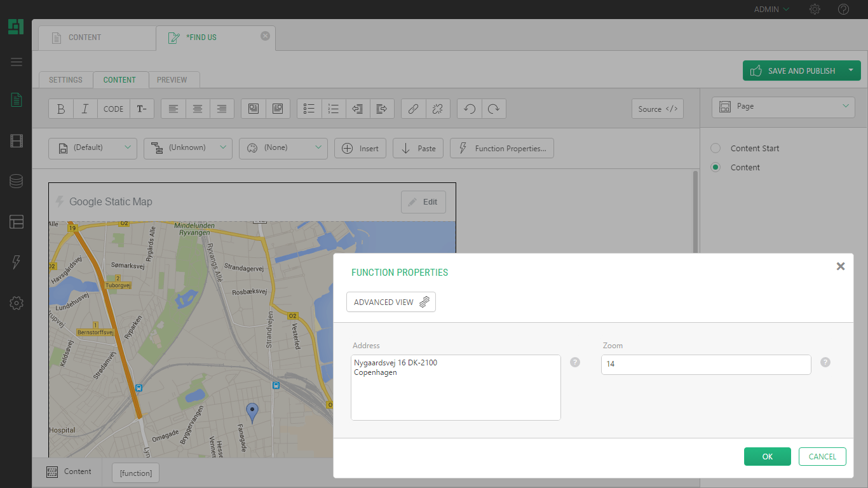Image resolution: width=868 pixels, height=488 pixels.
Task: Expand the (Default) format dropdown
Action: coord(93,148)
